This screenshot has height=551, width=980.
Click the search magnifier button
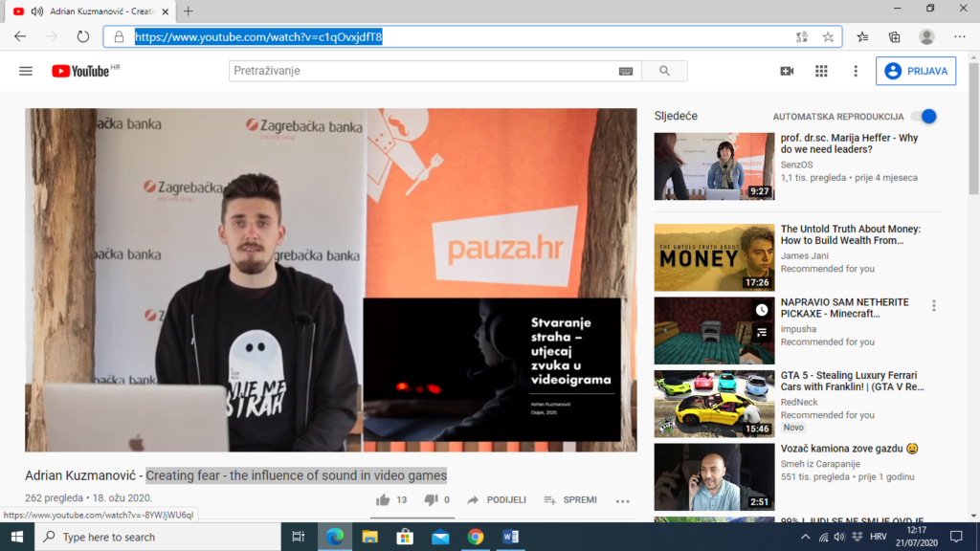664,71
